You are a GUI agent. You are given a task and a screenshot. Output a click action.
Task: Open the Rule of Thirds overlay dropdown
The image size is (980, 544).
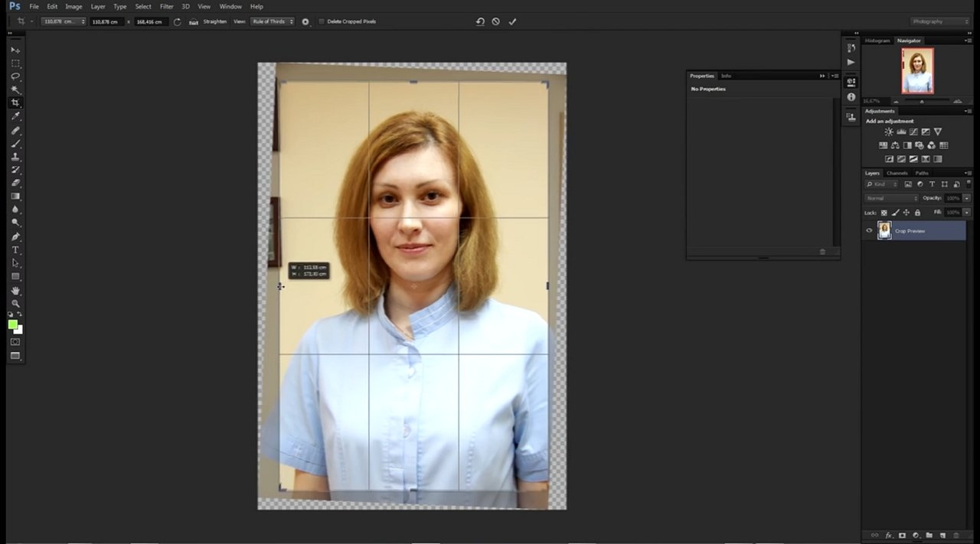[273, 21]
